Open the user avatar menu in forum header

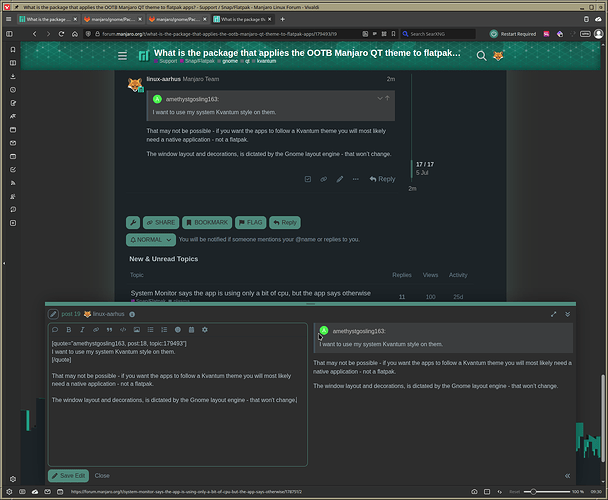[x=498, y=56]
